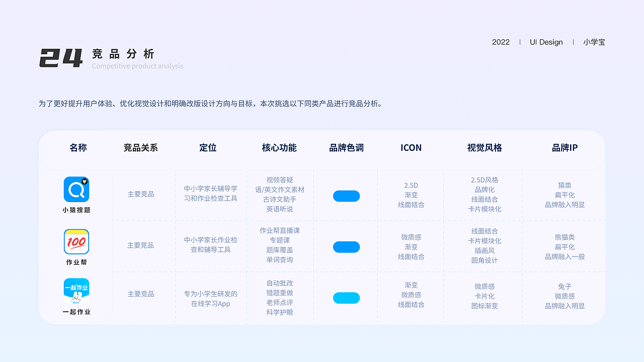644x362 pixels.
Task: Select the UI Design header label
Action: (546, 42)
